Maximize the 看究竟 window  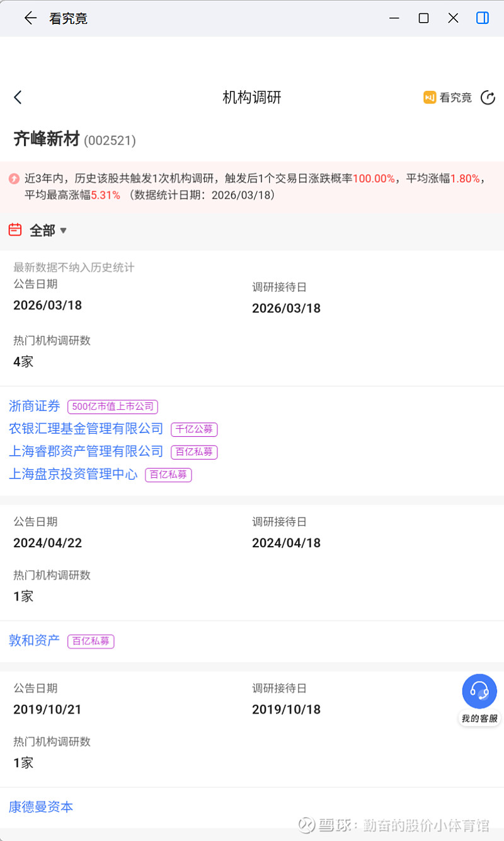[423, 18]
